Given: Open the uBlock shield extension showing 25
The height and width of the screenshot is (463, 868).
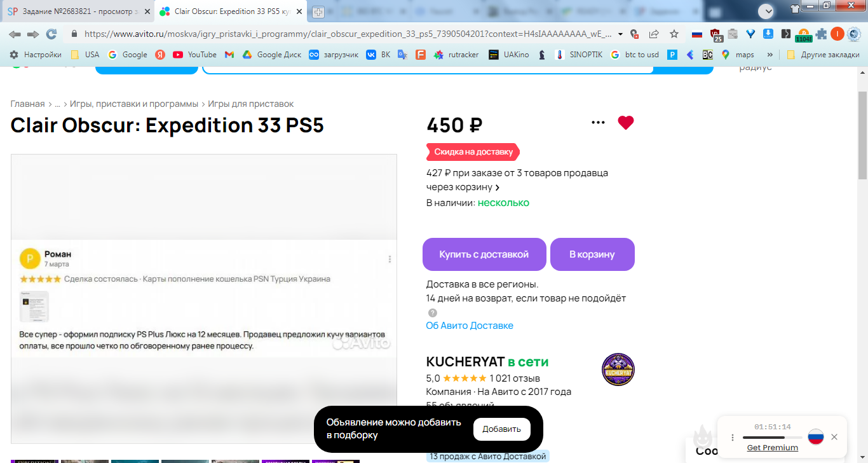Looking at the screenshot, I should coord(715,34).
